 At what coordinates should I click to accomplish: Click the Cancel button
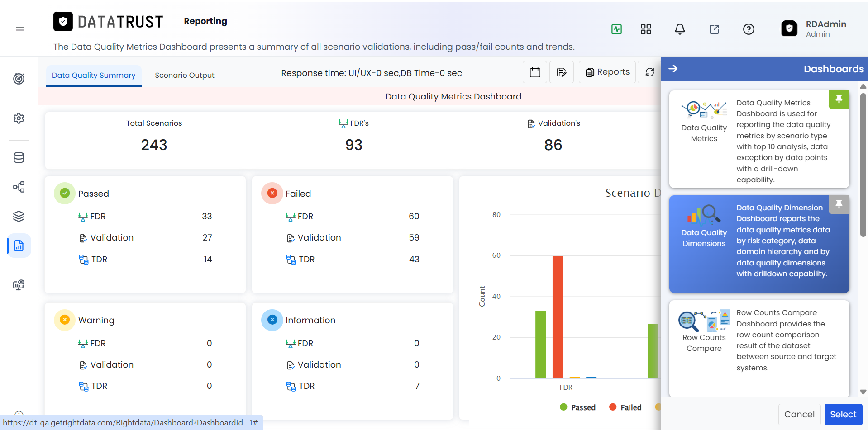(x=799, y=415)
